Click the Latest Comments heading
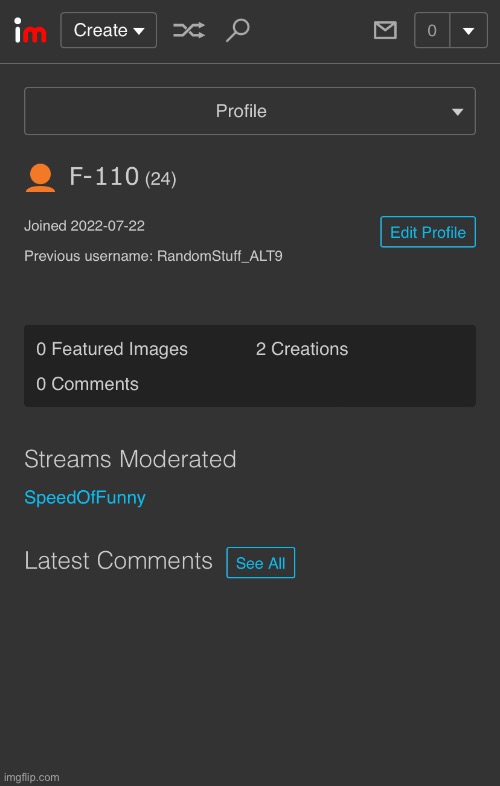 pyautogui.click(x=118, y=560)
